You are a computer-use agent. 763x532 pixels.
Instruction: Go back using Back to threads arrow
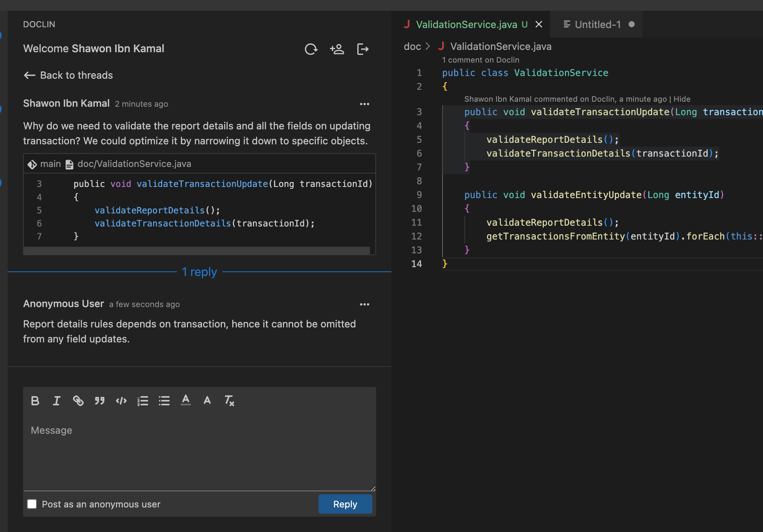pyautogui.click(x=30, y=75)
